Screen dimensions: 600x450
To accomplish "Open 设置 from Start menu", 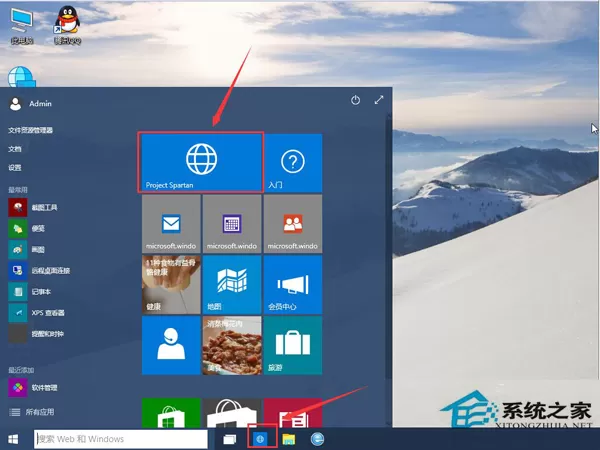I will [15, 168].
